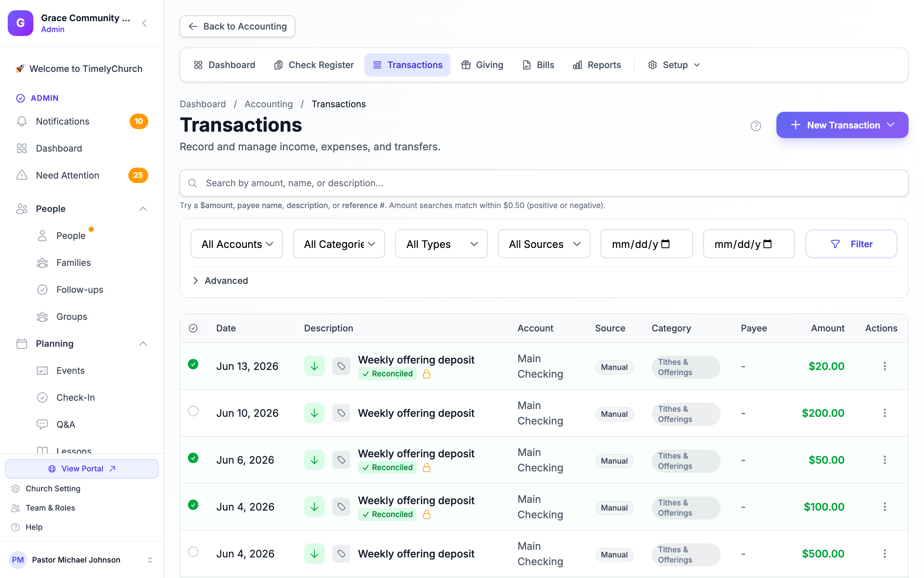
Task: Collapse the Planning sidebar section
Action: point(143,344)
